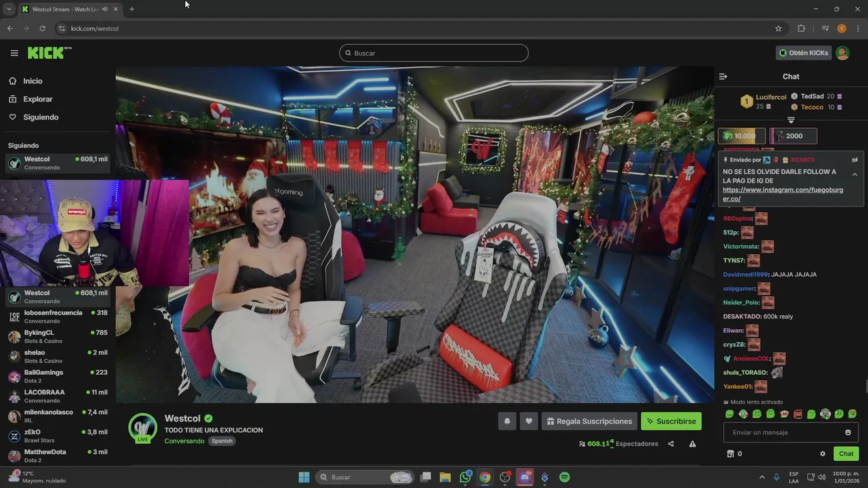Image resolution: width=868 pixels, height=488 pixels.
Task: Open a new browser tab
Action: pyautogui.click(x=132, y=9)
